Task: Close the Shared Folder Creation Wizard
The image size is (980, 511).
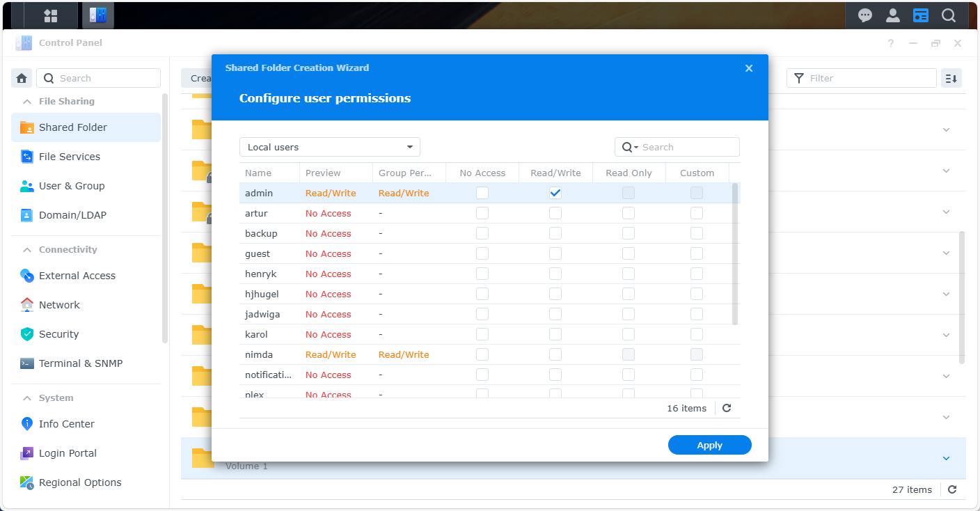Action: [x=749, y=68]
